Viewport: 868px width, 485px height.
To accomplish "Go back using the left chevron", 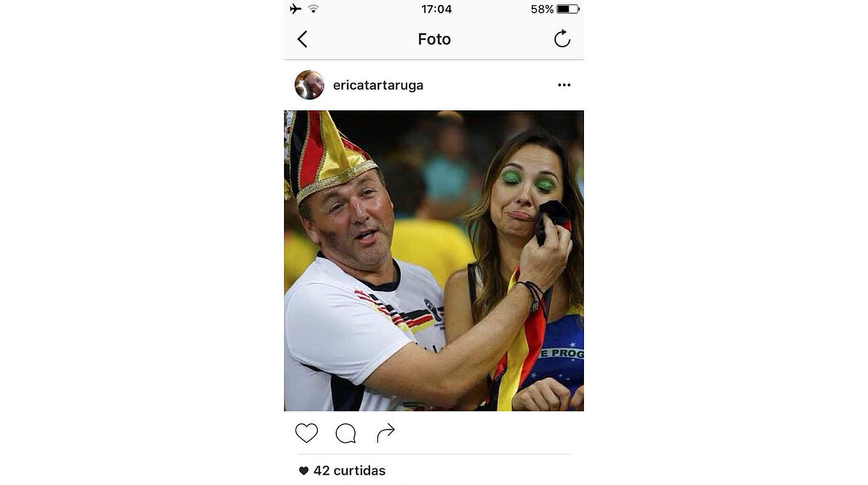I will 303,40.
